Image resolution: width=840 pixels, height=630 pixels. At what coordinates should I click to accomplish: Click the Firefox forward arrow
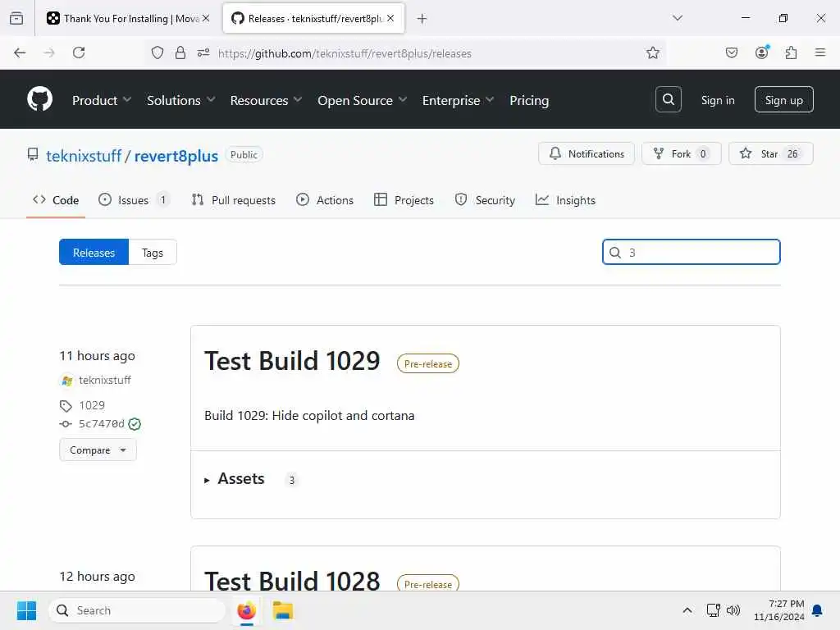(x=49, y=52)
